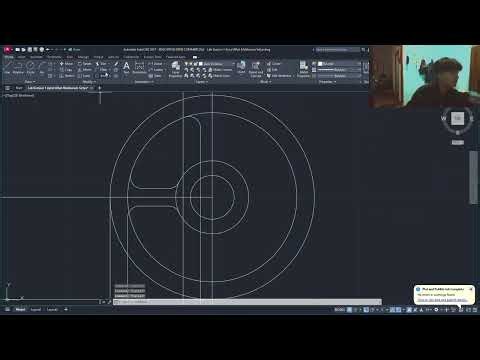Screen dimensions: 480x360
Task: Choose the Move command in Modify panel
Action: (x=66, y=63)
